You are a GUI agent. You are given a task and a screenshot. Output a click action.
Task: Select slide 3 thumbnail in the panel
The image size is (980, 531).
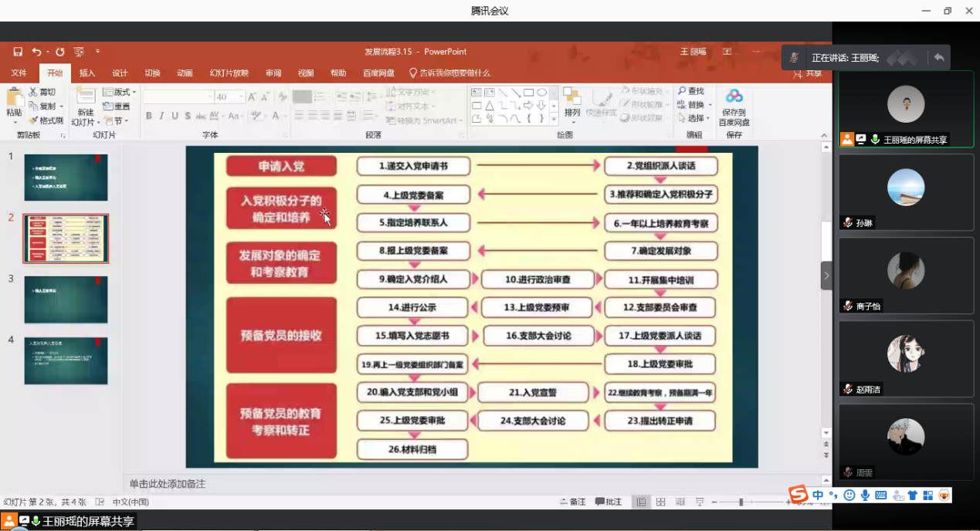[66, 299]
